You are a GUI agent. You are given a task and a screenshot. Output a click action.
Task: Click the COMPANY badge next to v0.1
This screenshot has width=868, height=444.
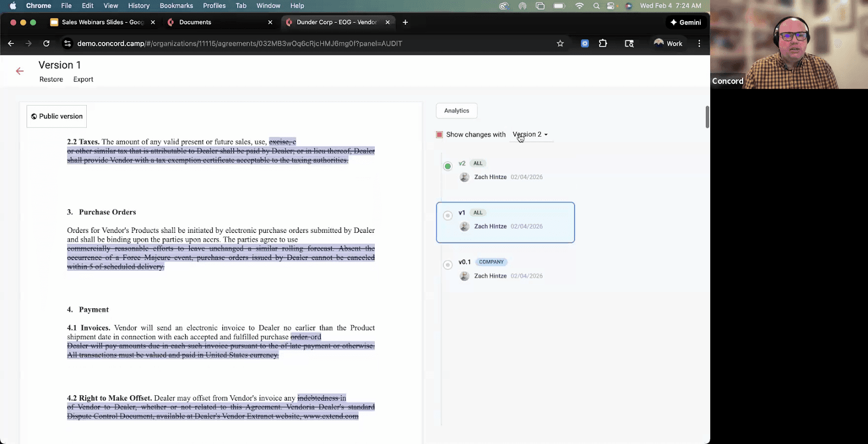[x=492, y=262]
